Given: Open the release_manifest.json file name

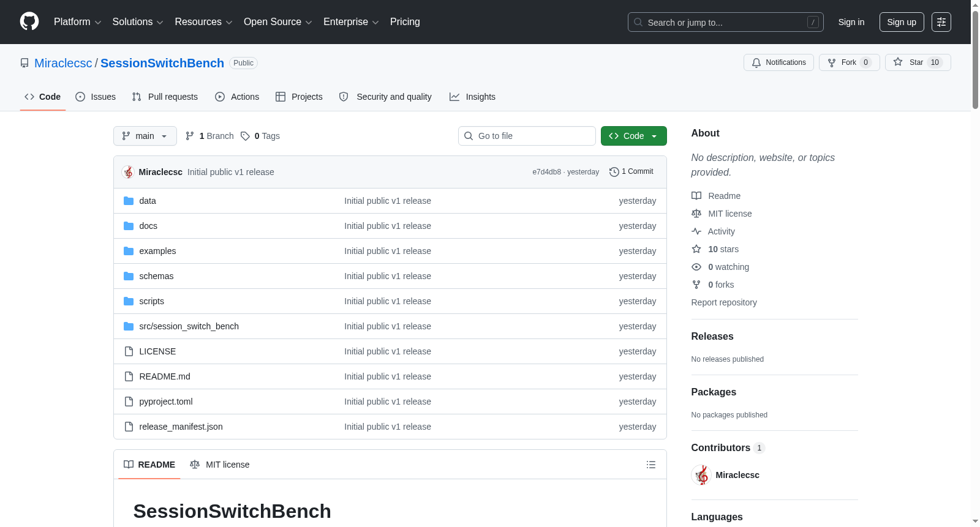Looking at the screenshot, I should pyautogui.click(x=181, y=427).
